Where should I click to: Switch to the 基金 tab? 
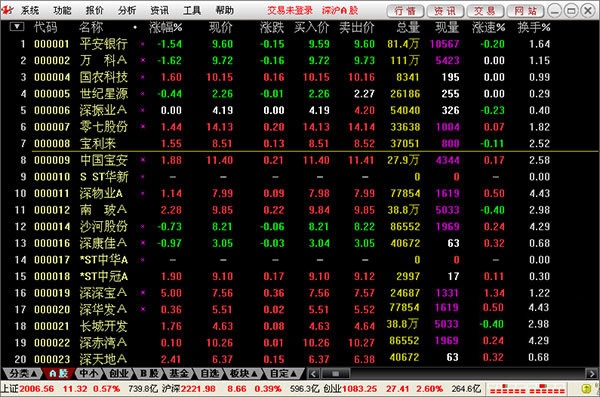(x=179, y=373)
